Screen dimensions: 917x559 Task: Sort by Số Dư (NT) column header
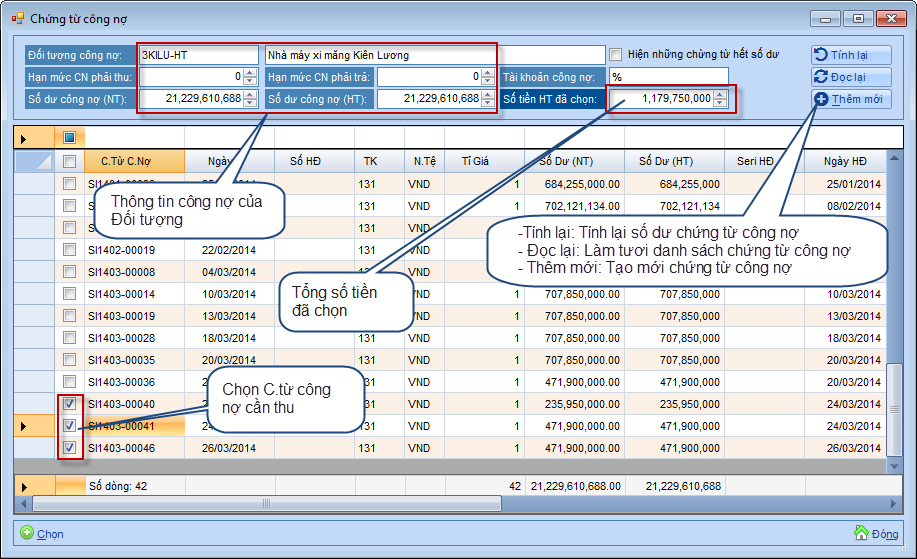(x=573, y=161)
